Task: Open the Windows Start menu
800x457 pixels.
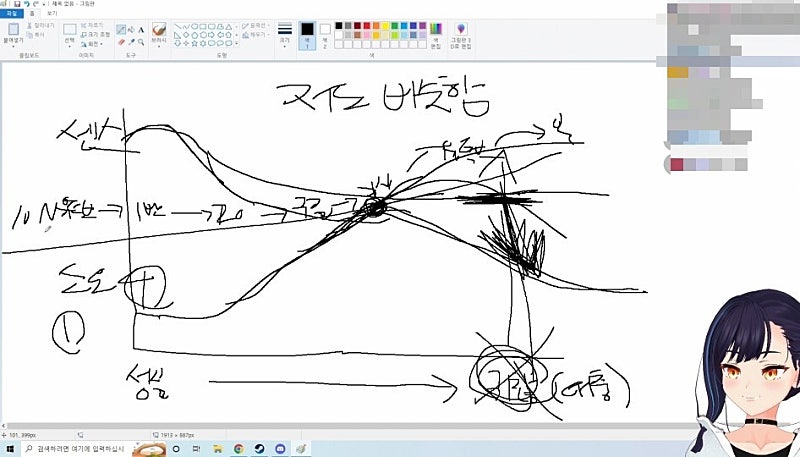Action: (10, 449)
